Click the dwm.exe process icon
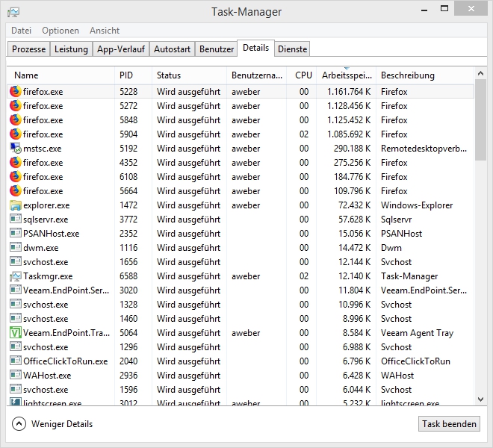 tap(16, 248)
